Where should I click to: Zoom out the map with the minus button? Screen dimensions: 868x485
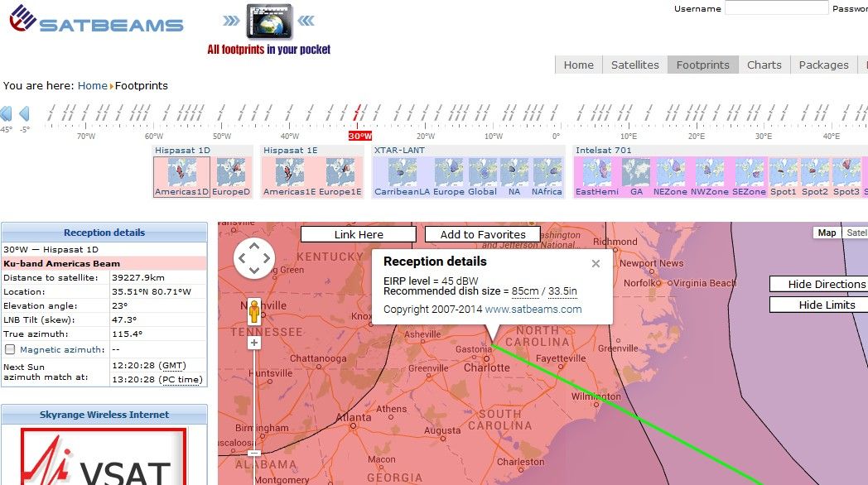pos(254,454)
